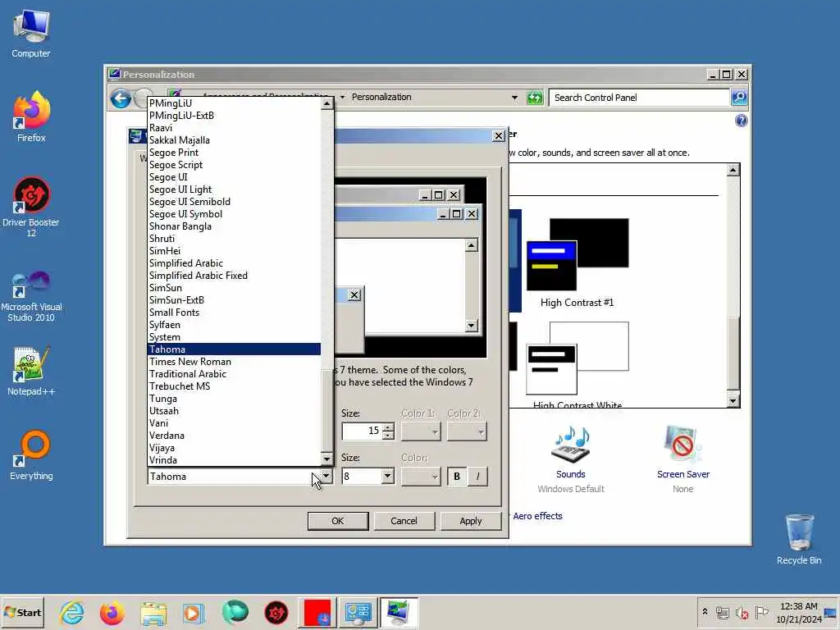This screenshot has width=840, height=630.
Task: Switch to the Control Panel taskbar item
Action: [358, 613]
